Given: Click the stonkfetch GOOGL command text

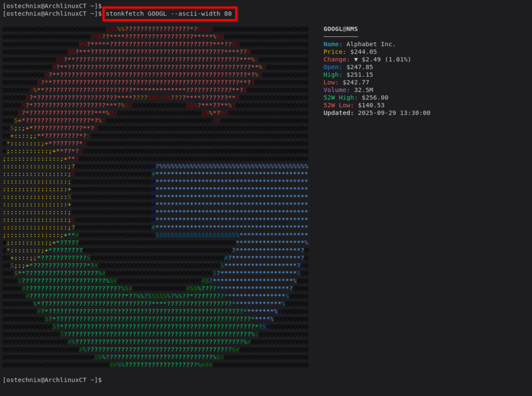Looking at the screenshot, I should click(x=169, y=14).
